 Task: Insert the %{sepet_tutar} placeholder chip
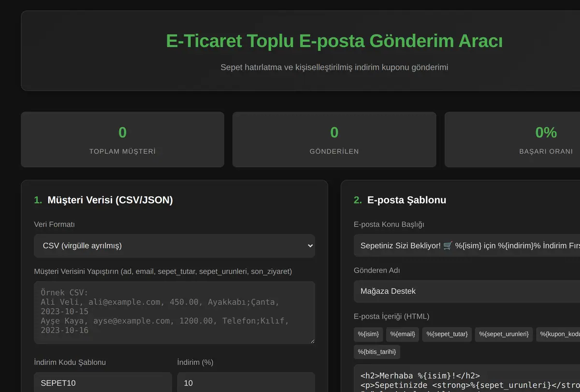(447, 334)
